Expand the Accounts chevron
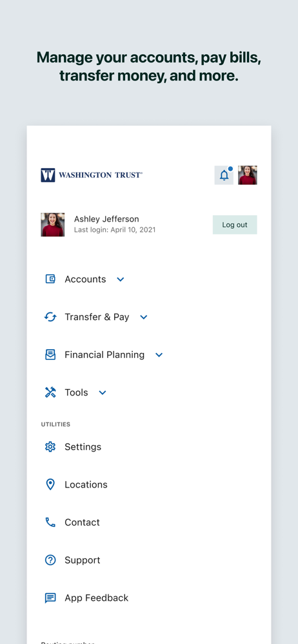298x644 pixels. (120, 279)
